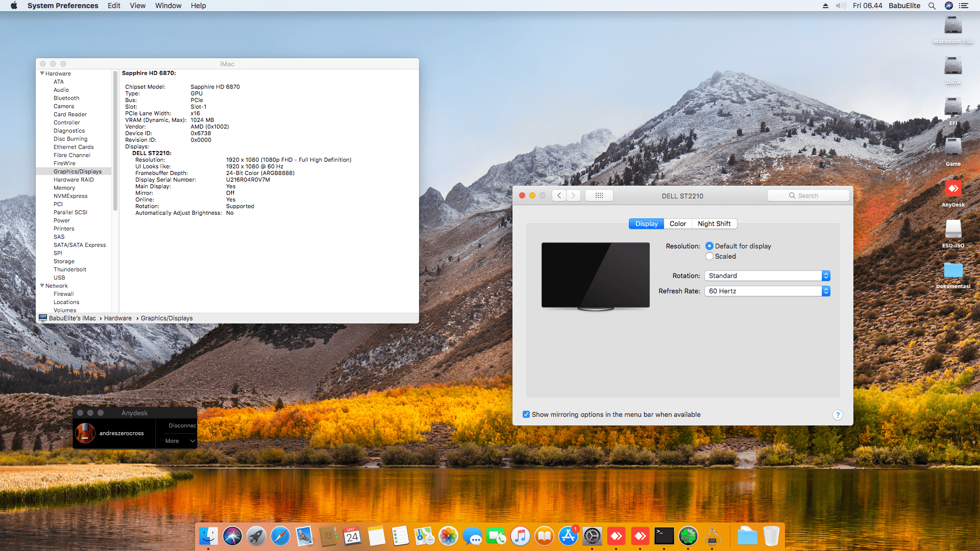The width and height of the screenshot is (980, 551).
Task: Click the Search field in preferences
Action: pos(808,195)
